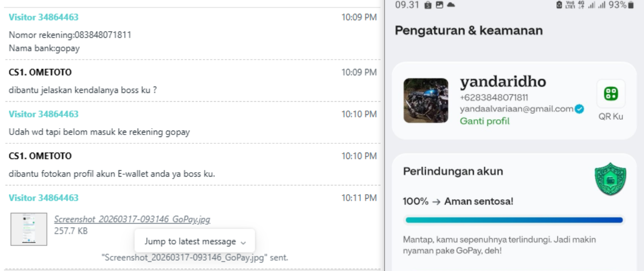644x271 pixels.
Task: Tap the bag notification icon in status bar
Action: click(428, 5)
